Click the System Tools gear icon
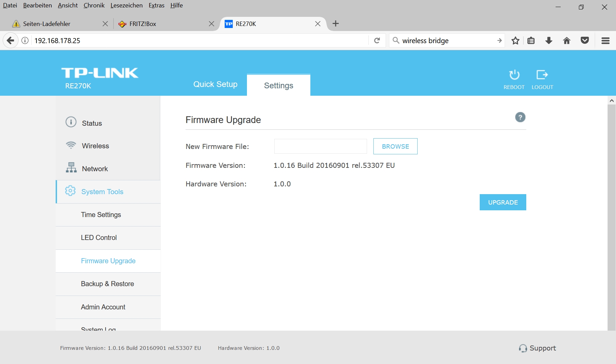 coord(70,190)
